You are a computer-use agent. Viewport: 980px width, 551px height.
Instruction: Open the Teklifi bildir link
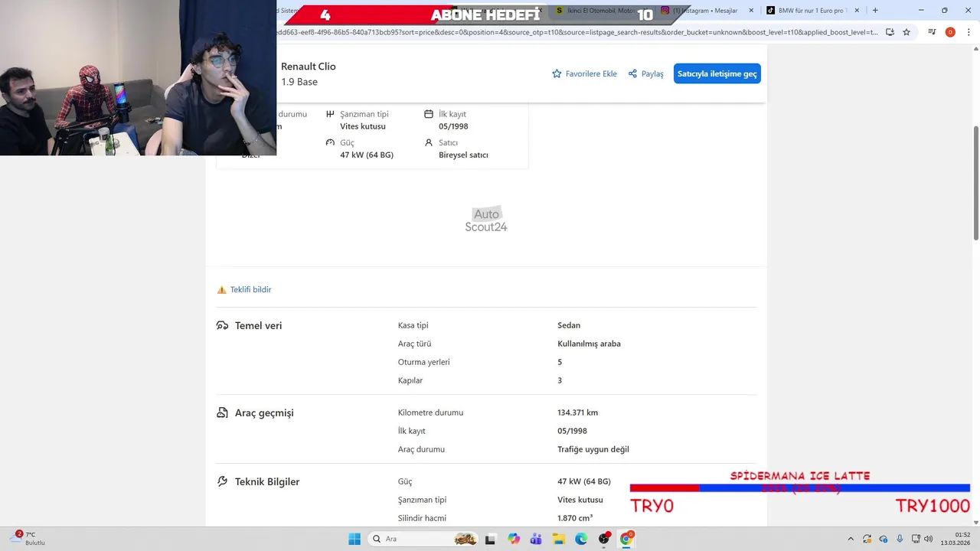250,289
